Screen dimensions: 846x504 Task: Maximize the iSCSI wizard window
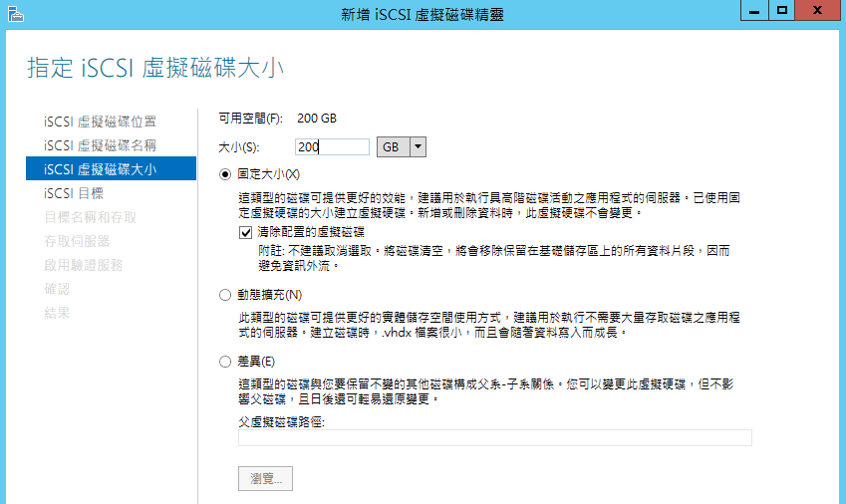[x=783, y=10]
